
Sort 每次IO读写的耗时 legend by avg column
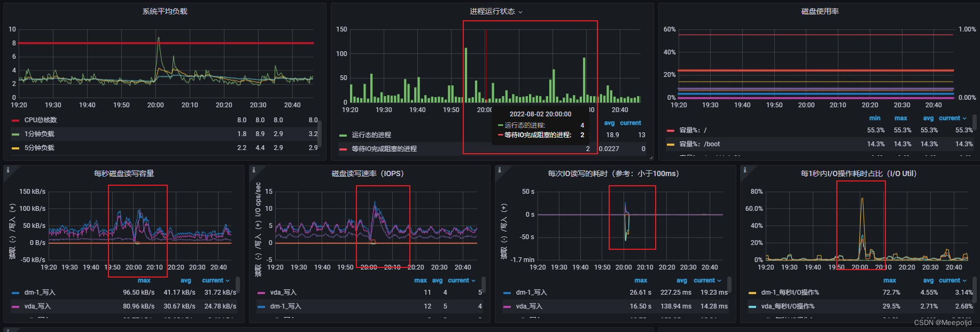[682, 280]
